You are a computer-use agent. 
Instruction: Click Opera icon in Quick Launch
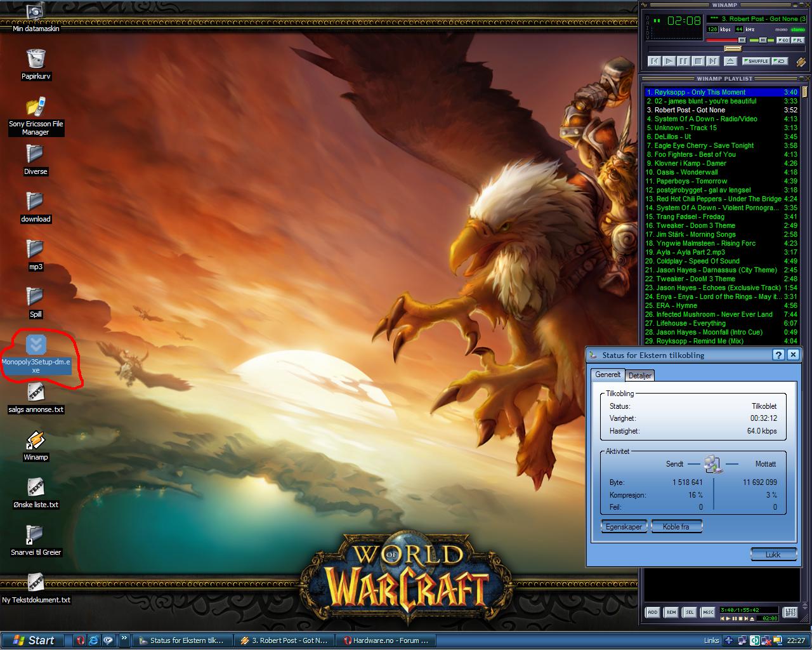point(81,640)
